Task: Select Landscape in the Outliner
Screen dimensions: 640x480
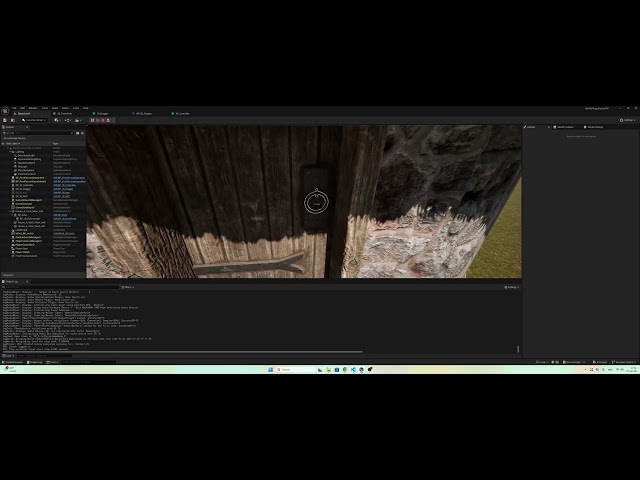Action: pos(21,230)
